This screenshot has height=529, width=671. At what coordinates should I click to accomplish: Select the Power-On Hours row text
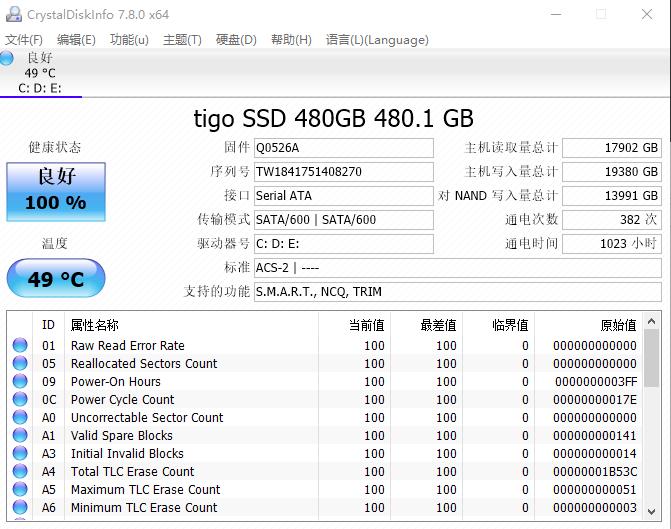(x=116, y=381)
